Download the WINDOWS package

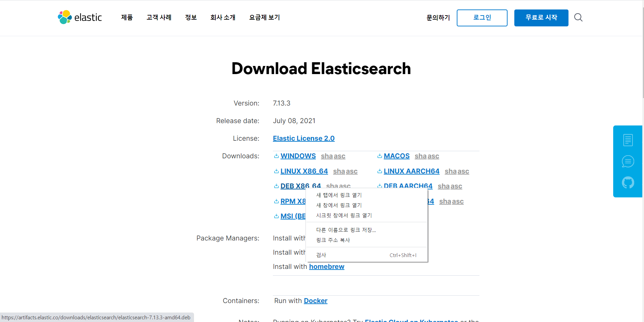tap(298, 156)
